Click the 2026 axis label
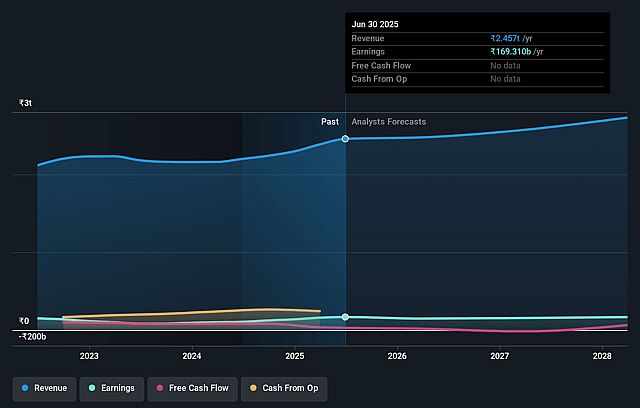The height and width of the screenshot is (408, 640). click(x=397, y=356)
